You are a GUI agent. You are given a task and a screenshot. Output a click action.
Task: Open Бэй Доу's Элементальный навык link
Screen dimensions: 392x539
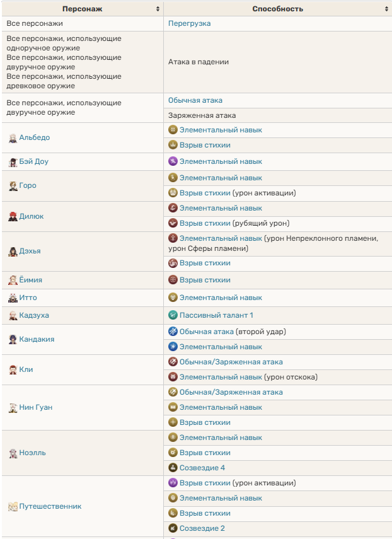(221, 161)
